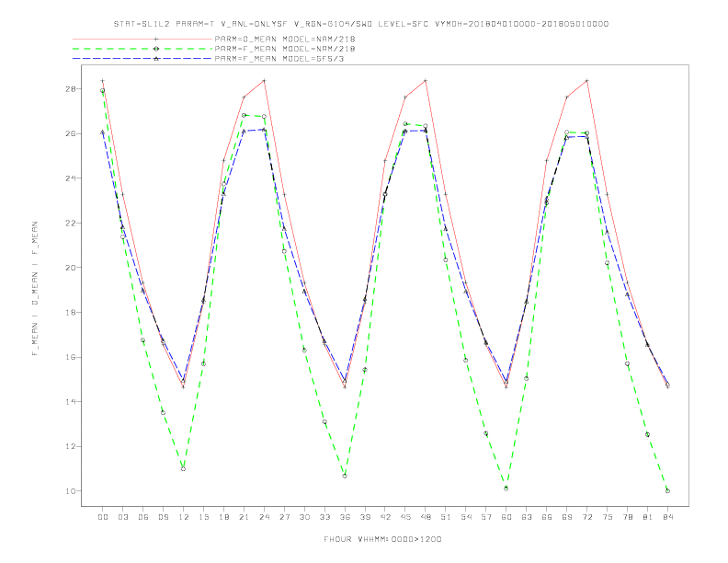Image resolution: width=728 pixels, height=563 pixels.
Task: Click x-axis forecast hour label 66
Action: tap(547, 517)
